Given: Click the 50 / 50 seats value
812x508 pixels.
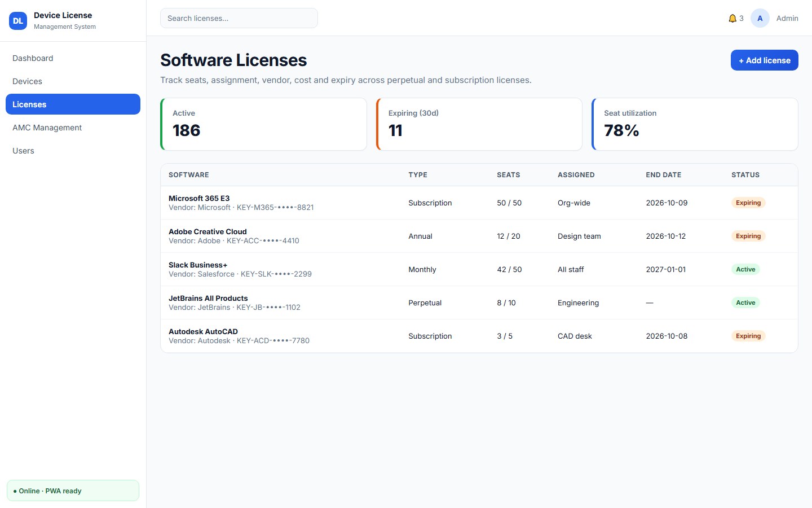Looking at the screenshot, I should [509, 203].
